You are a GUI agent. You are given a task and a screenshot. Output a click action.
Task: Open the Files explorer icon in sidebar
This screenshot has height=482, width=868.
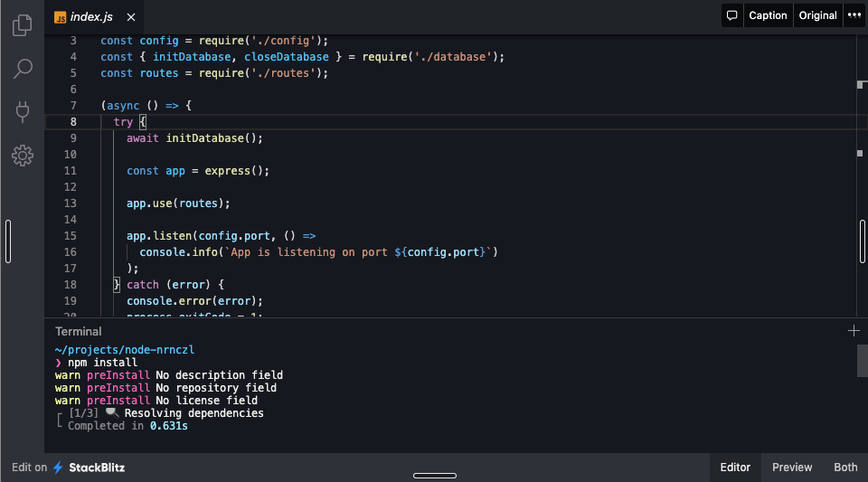coord(23,26)
